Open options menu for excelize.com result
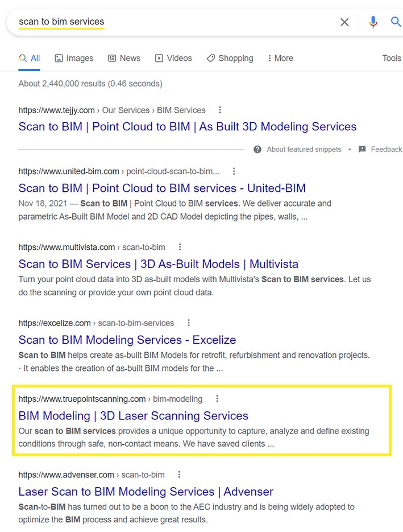 click(x=189, y=323)
